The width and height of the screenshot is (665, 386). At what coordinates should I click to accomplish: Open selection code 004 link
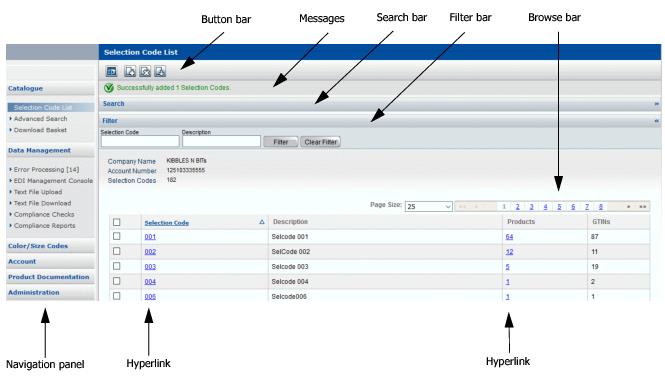coord(150,282)
